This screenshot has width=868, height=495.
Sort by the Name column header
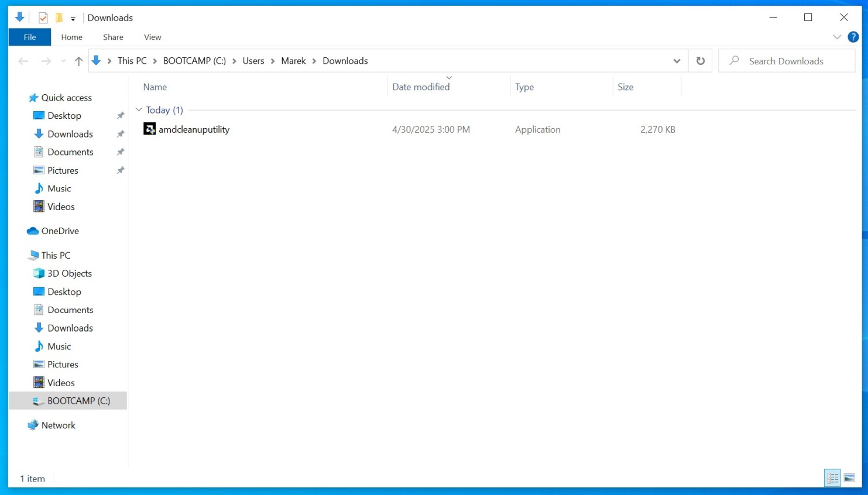pyautogui.click(x=155, y=87)
